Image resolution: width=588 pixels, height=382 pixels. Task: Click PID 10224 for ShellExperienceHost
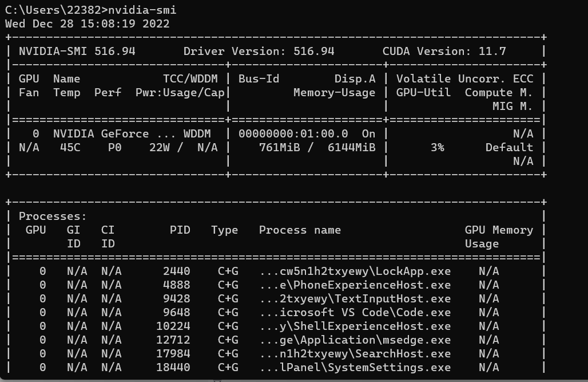pos(173,326)
